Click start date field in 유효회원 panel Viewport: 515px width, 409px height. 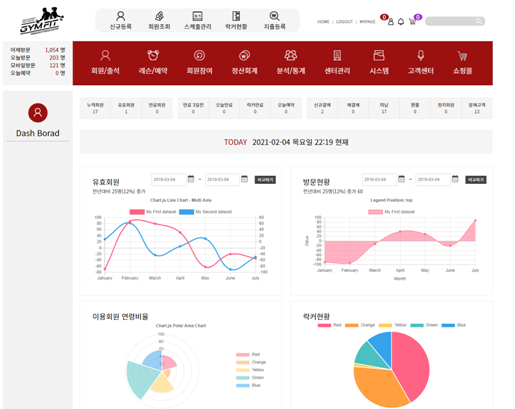[x=169, y=179]
